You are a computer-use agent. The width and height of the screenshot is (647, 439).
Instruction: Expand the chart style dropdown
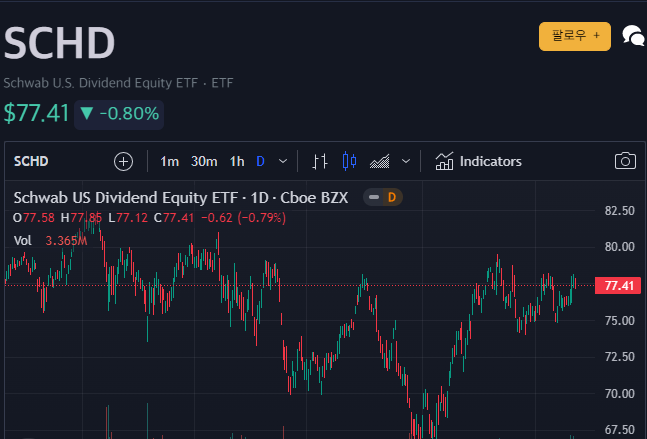point(406,161)
